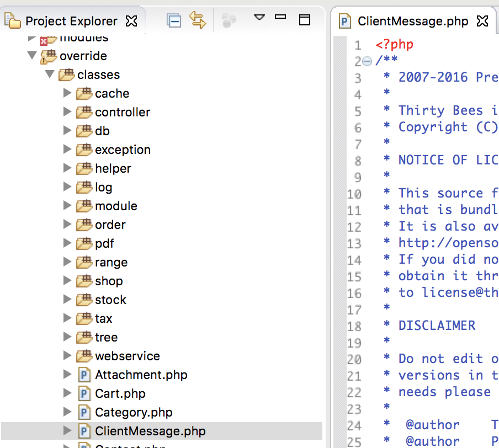
Task: Place cursor on the DISCLAIMER comment line
Action: click(437, 326)
